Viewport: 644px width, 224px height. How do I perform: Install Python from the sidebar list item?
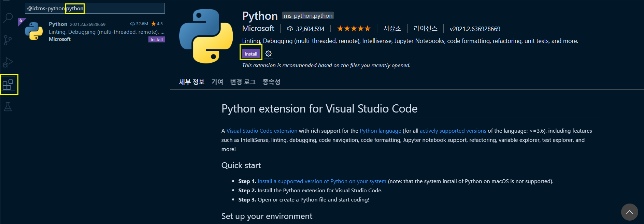[157, 40]
